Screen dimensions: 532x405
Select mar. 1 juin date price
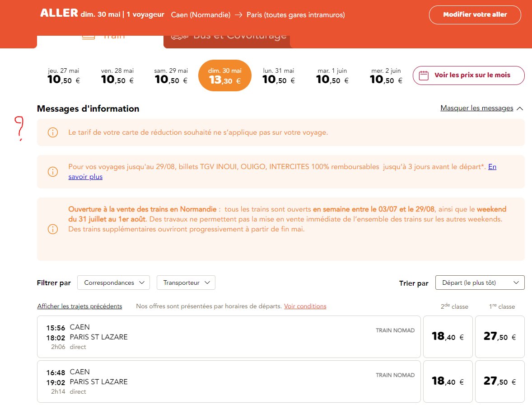pyautogui.click(x=332, y=75)
